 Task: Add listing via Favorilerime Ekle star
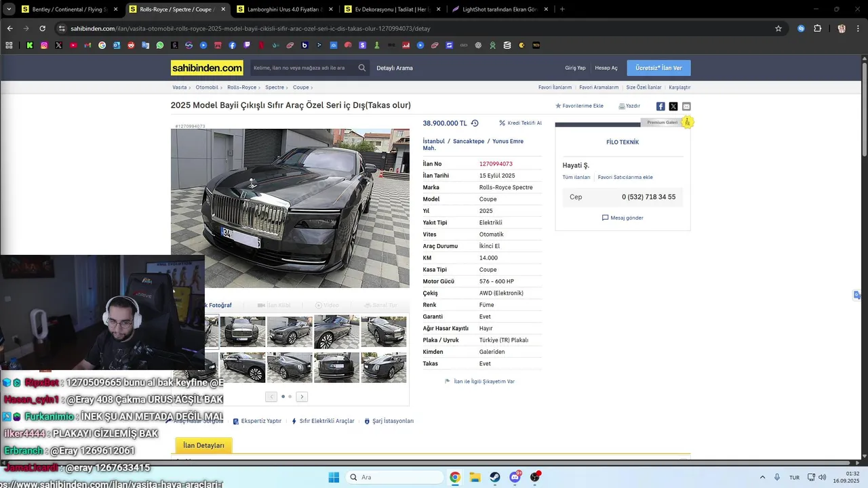point(579,106)
